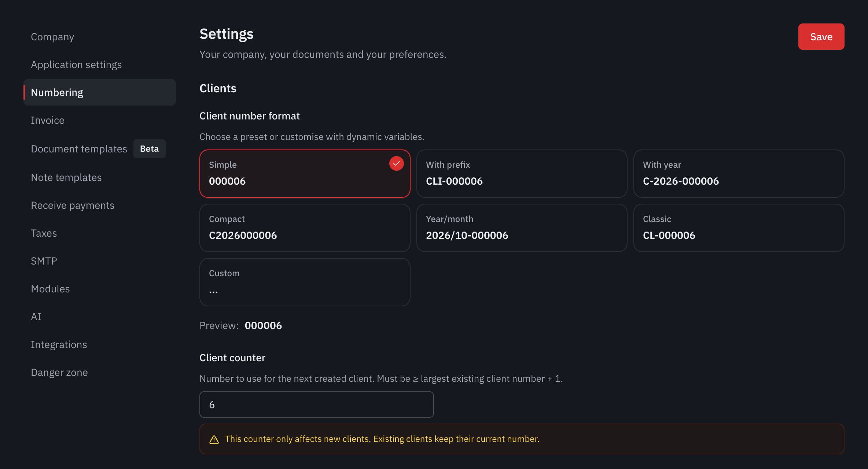Open the Invoice settings section
The width and height of the screenshot is (868, 469).
pyautogui.click(x=100, y=120)
